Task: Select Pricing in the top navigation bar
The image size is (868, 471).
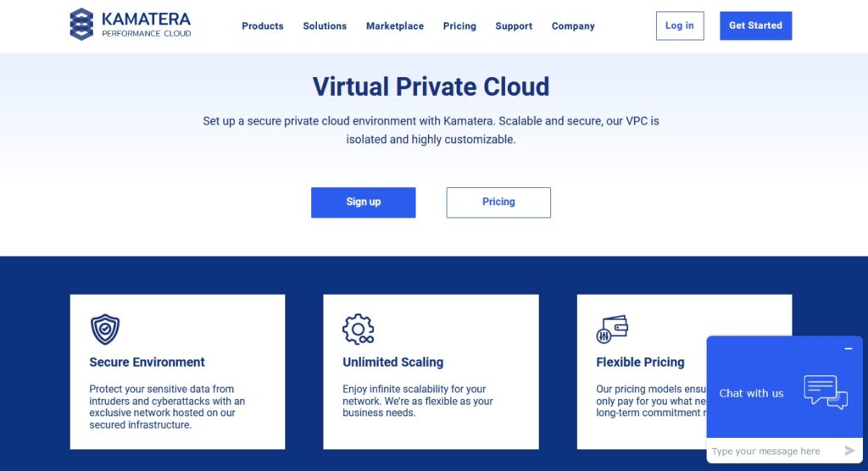Action: (459, 26)
